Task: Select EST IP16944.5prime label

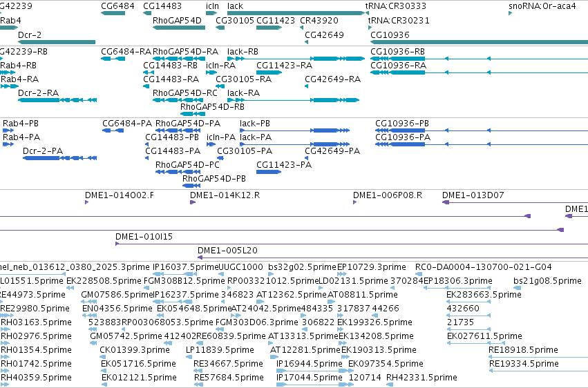Action: 310,364
